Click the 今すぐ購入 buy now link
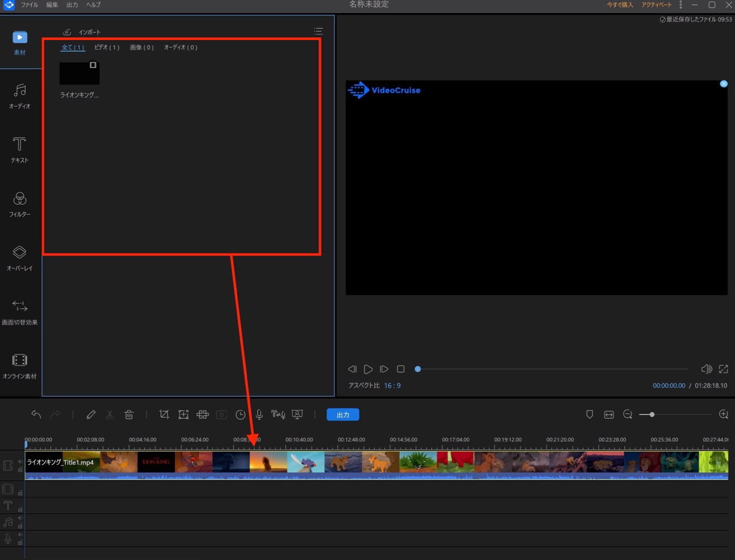The image size is (735, 560). pyautogui.click(x=620, y=5)
